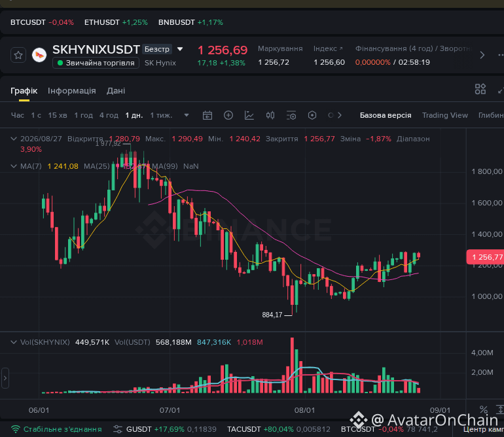Open the chart display settings icon

(291, 115)
